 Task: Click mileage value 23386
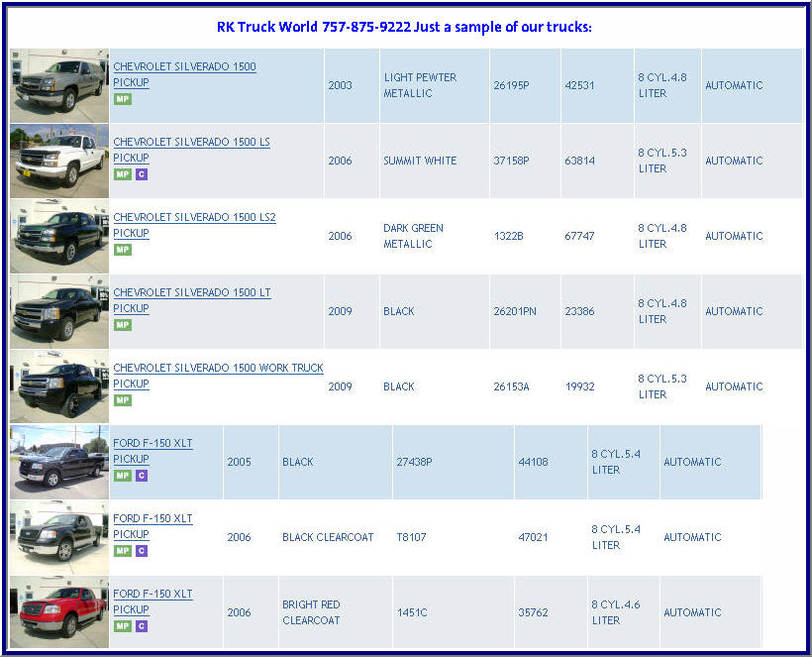(x=579, y=311)
